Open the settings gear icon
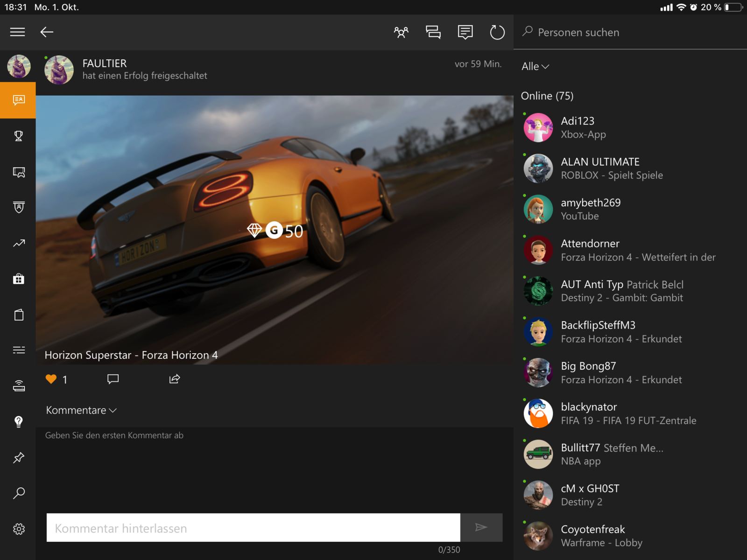Screen dimensions: 747x560 coord(19,529)
